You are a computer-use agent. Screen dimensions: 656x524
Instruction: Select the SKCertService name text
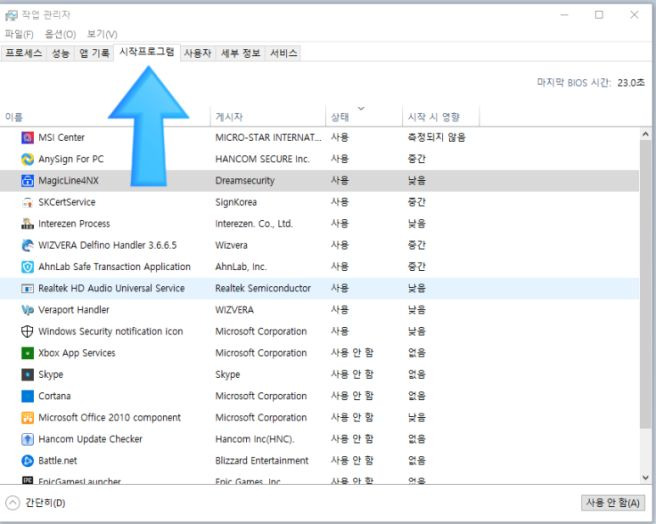pos(67,202)
